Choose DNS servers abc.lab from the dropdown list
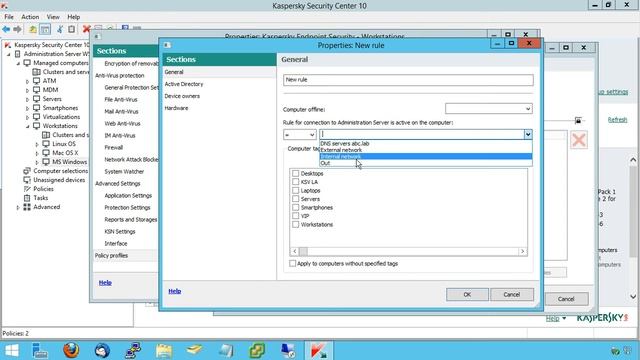 tap(426, 143)
